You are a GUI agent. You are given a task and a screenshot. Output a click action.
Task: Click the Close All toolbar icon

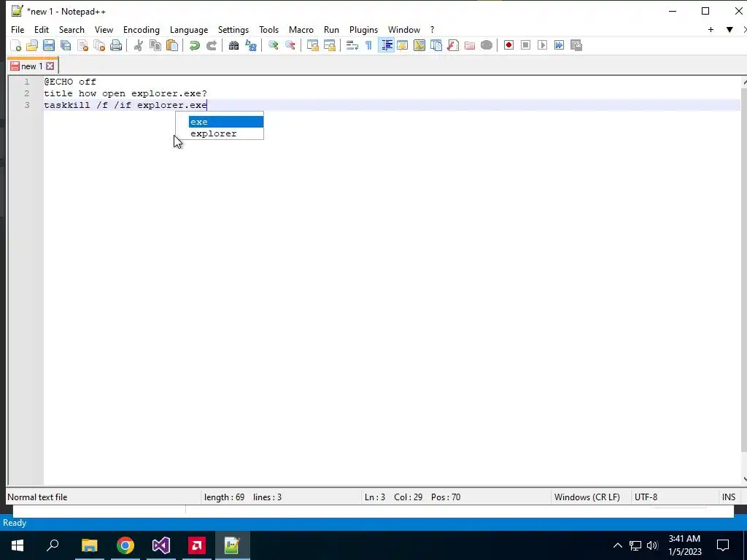point(99,45)
